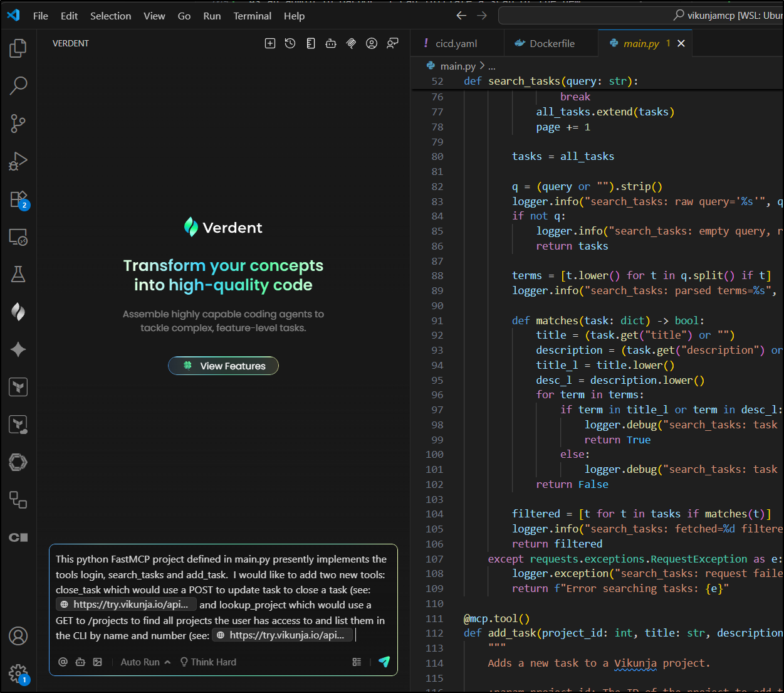Screen dimensions: 784x693
Task: Open Source Control in the activity bar
Action: coord(18,124)
